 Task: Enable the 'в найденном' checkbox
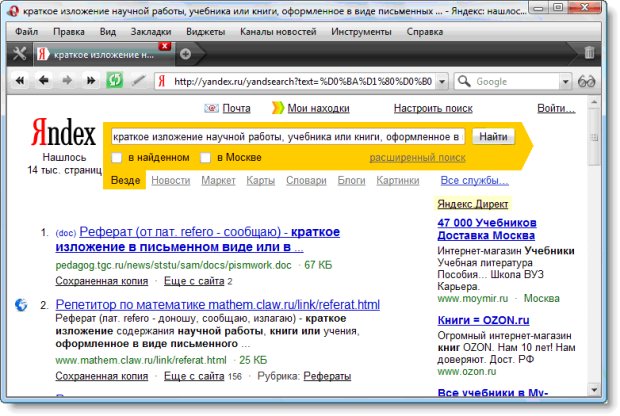[x=117, y=157]
